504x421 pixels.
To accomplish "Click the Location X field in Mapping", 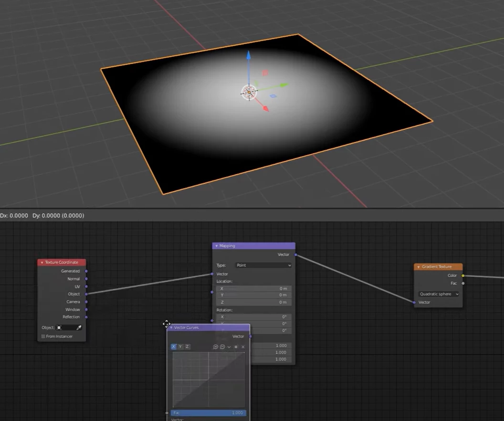I will coord(253,289).
